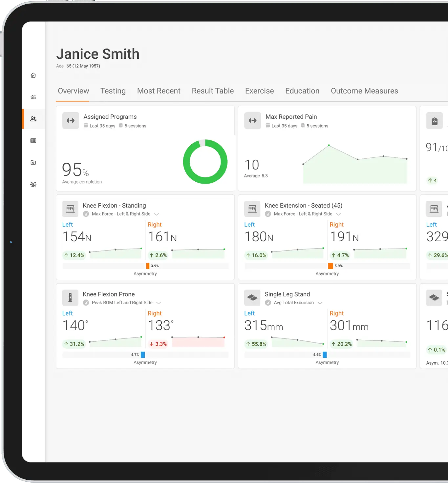The width and height of the screenshot is (448, 483).
Task: Open the Home icon in sidebar
Action: coord(33,75)
